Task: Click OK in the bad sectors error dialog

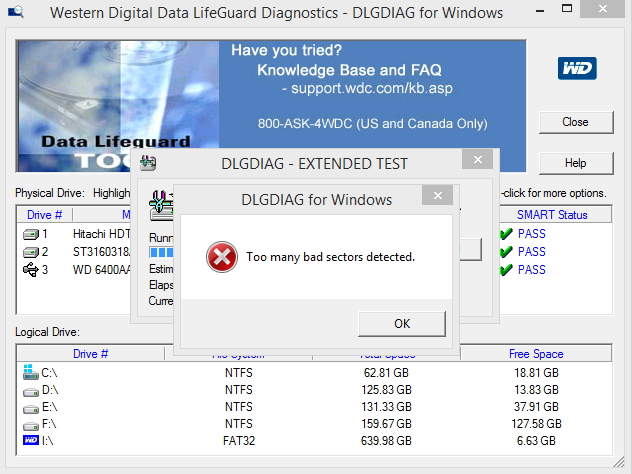Action: point(402,324)
